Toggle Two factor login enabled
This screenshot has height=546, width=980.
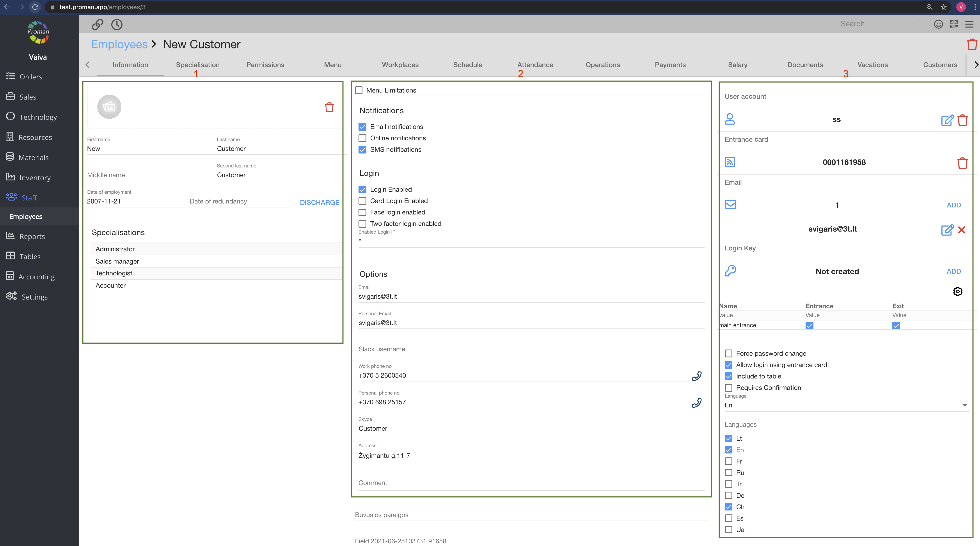(362, 224)
